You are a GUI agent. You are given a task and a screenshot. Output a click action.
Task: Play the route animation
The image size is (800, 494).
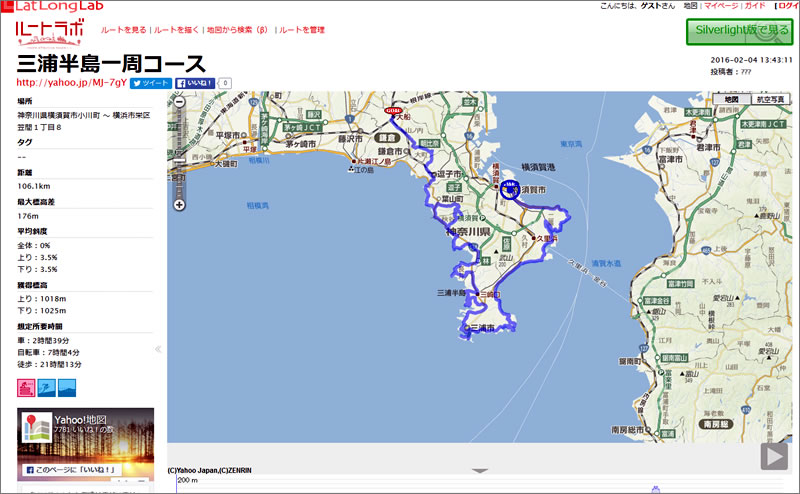tap(774, 456)
